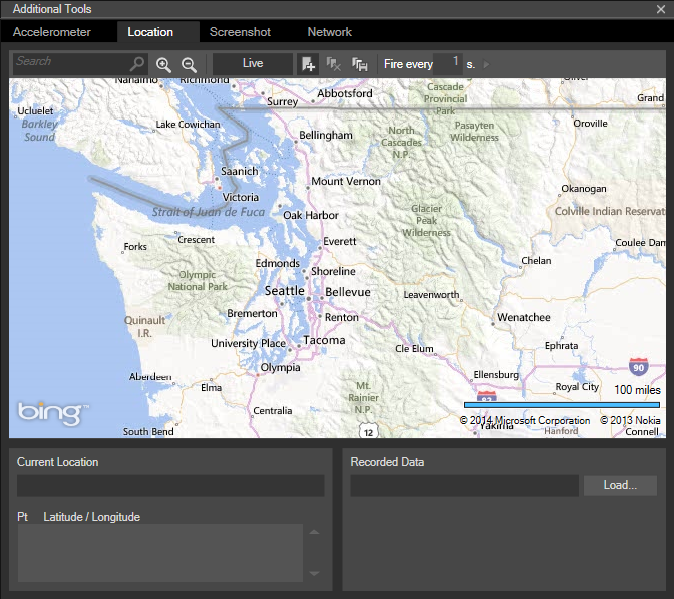Click the Fire every seconds field
Viewport: 674px width, 599px height.
(x=447, y=64)
